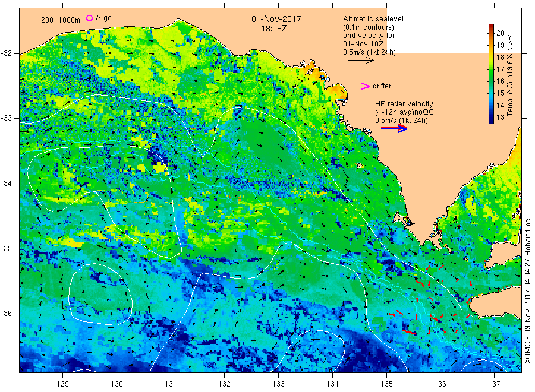The width and height of the screenshot is (535, 392).
Task: Click the colorbar value 17
Action: (x=500, y=69)
